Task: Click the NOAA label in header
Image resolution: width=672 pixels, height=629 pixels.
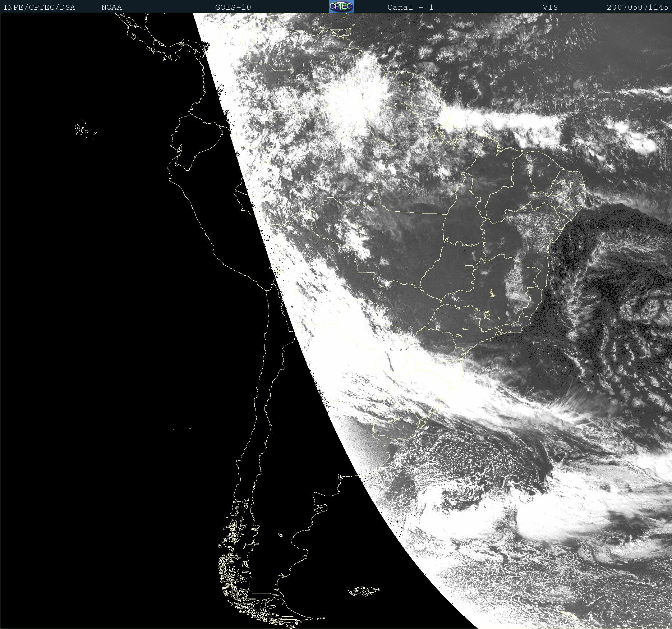Action: [x=111, y=7]
